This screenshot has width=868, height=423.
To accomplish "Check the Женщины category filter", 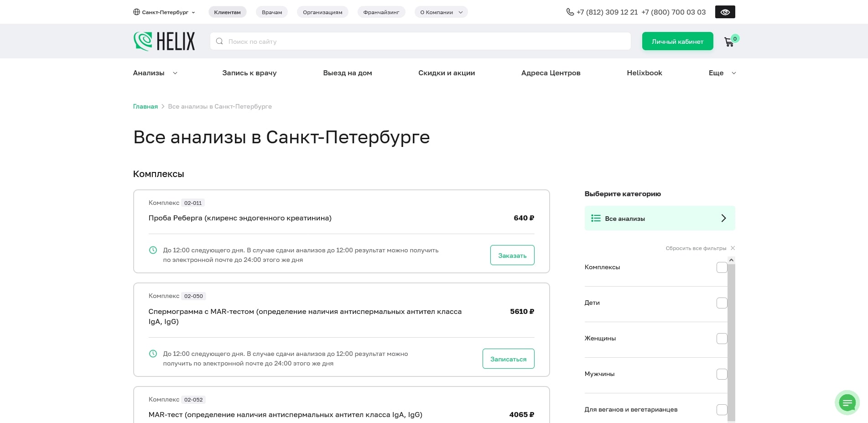I will 722,338.
